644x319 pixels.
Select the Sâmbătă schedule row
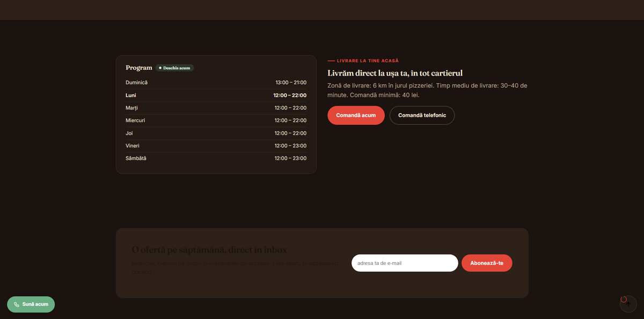point(216,159)
